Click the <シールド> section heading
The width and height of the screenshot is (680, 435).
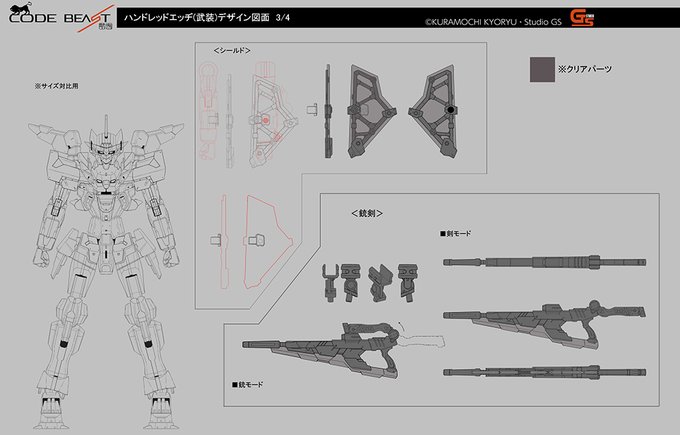click(x=232, y=51)
